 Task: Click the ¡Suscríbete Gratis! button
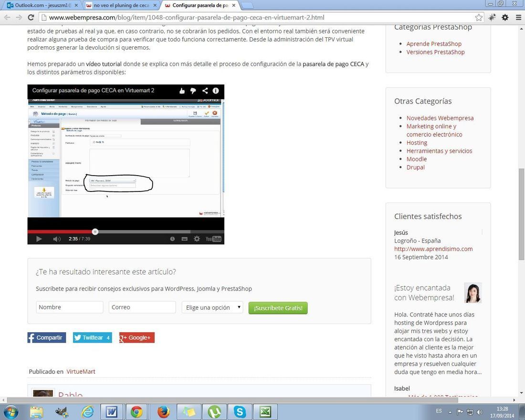click(x=278, y=308)
